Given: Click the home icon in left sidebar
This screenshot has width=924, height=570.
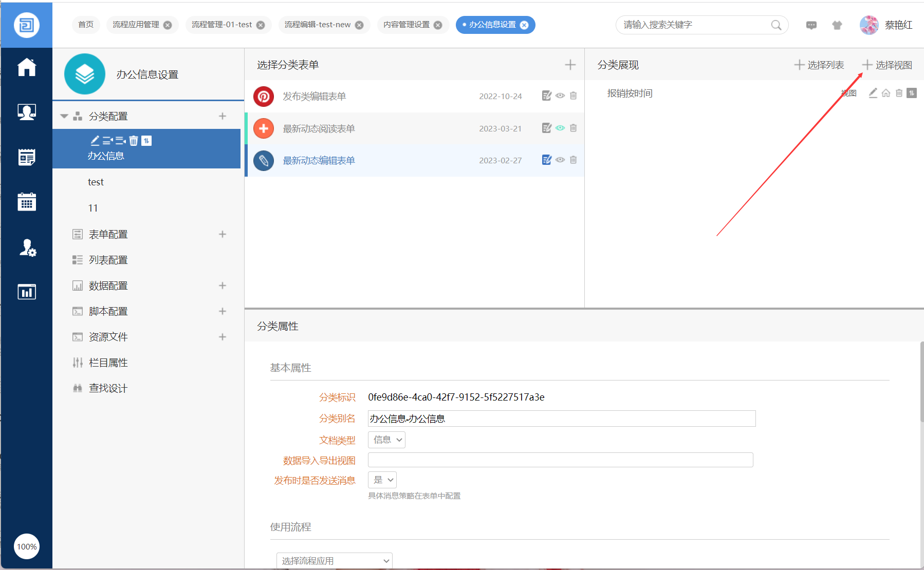Looking at the screenshot, I should pos(27,67).
